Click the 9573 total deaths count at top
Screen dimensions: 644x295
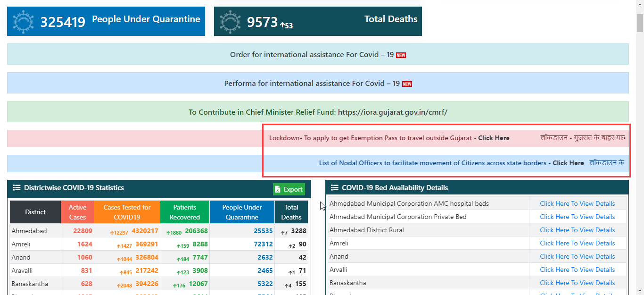click(262, 22)
